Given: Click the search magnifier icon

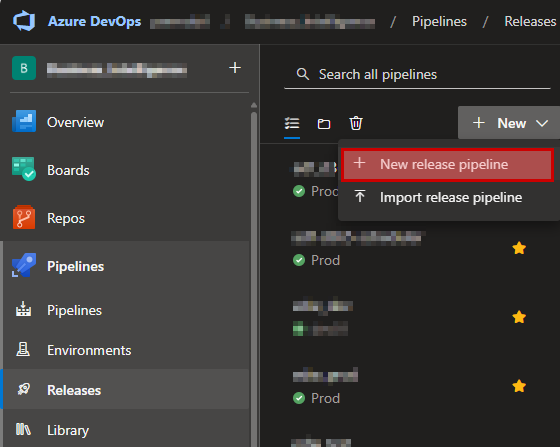Looking at the screenshot, I should (x=302, y=74).
